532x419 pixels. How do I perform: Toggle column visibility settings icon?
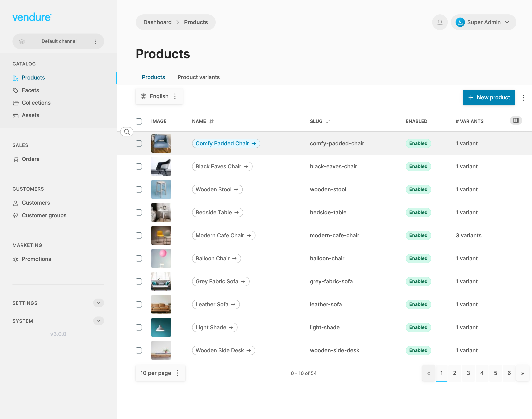(x=516, y=120)
